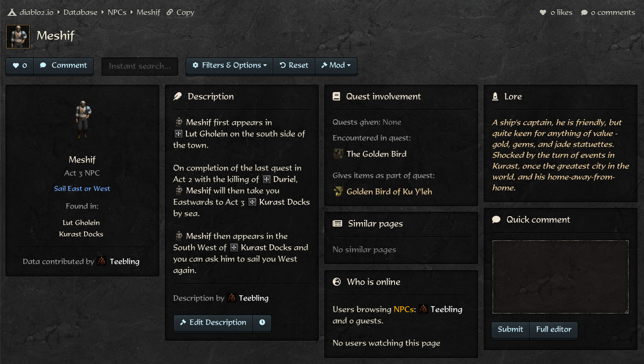Open the Database breadcrumb item
The height and width of the screenshot is (364, 644).
pyautogui.click(x=80, y=12)
